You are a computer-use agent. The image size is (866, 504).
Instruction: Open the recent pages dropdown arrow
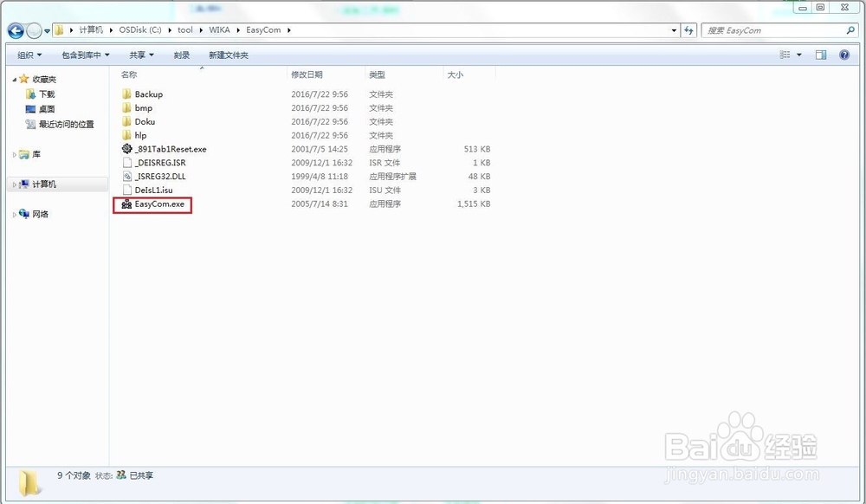tap(47, 31)
